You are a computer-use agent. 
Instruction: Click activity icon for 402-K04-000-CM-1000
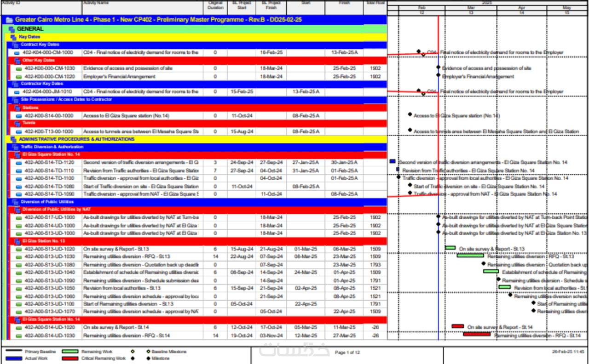click(x=17, y=53)
